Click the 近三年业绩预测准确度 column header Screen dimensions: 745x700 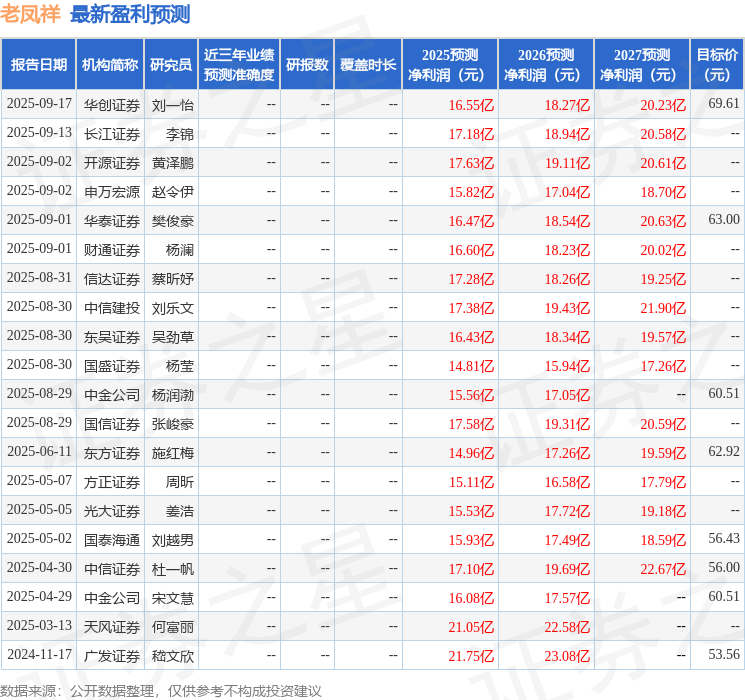239,65
